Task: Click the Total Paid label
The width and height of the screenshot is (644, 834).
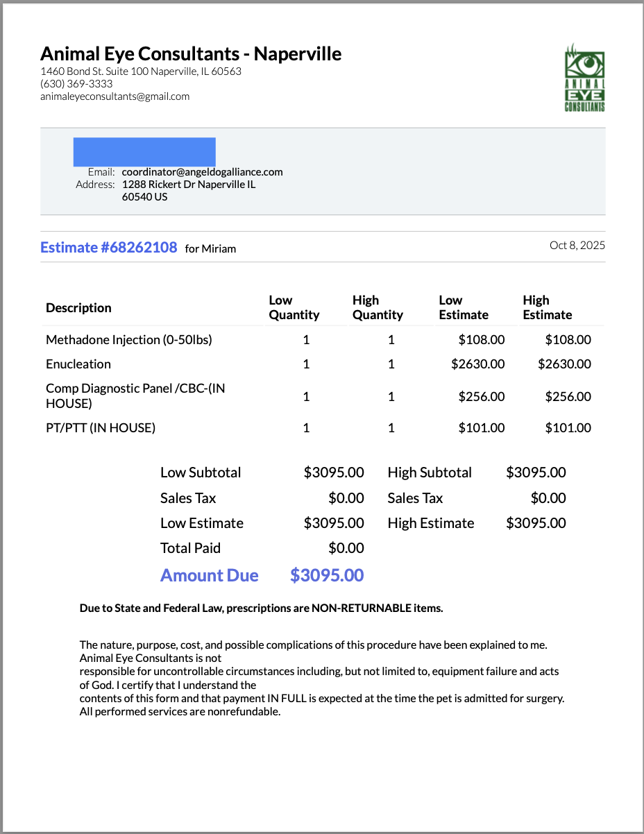Action: pyautogui.click(x=190, y=548)
